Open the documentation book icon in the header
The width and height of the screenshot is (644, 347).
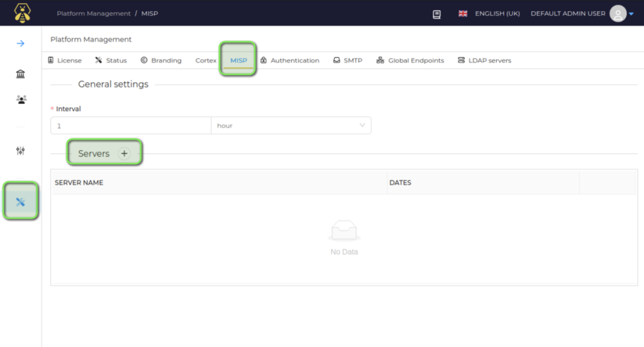coord(436,14)
